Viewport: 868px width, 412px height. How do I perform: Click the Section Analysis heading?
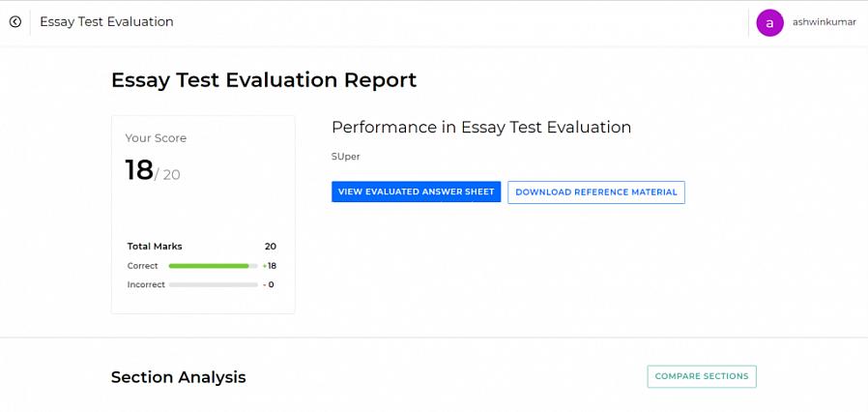178,377
